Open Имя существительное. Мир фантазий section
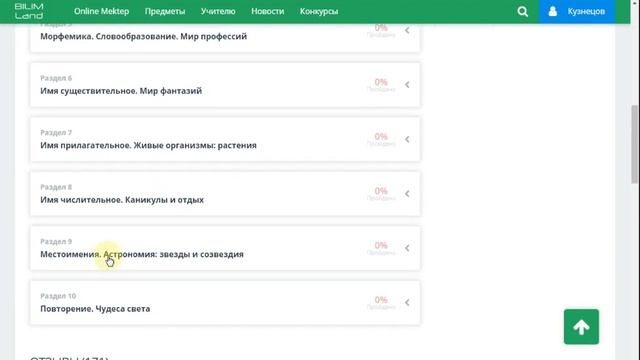640x360 pixels. tap(121, 91)
